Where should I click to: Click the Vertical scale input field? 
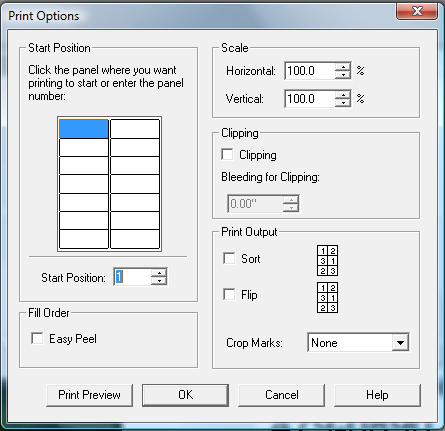[x=310, y=99]
